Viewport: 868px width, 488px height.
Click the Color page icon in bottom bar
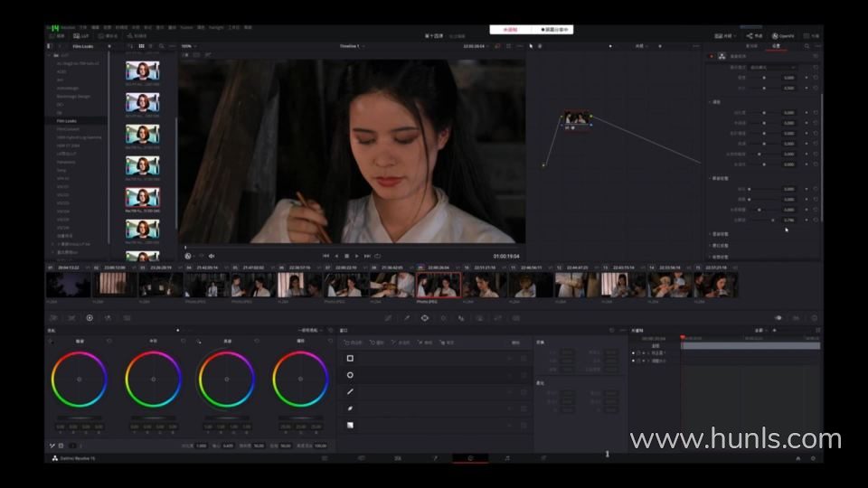470,458
